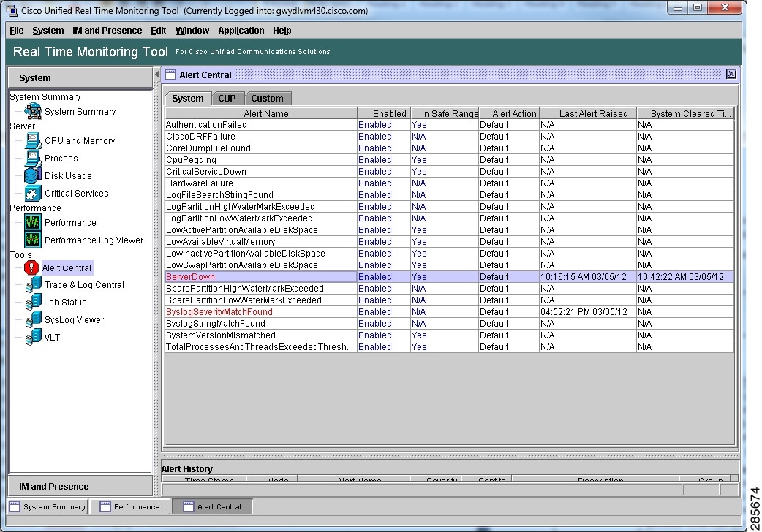Switch to Performance bottom tab
The height and width of the screenshot is (532, 762).
(x=130, y=506)
